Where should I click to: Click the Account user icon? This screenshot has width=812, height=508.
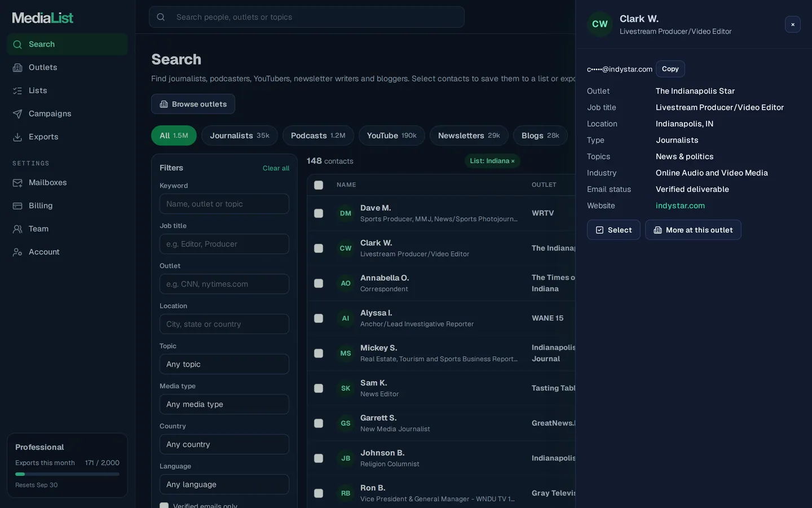click(x=17, y=252)
